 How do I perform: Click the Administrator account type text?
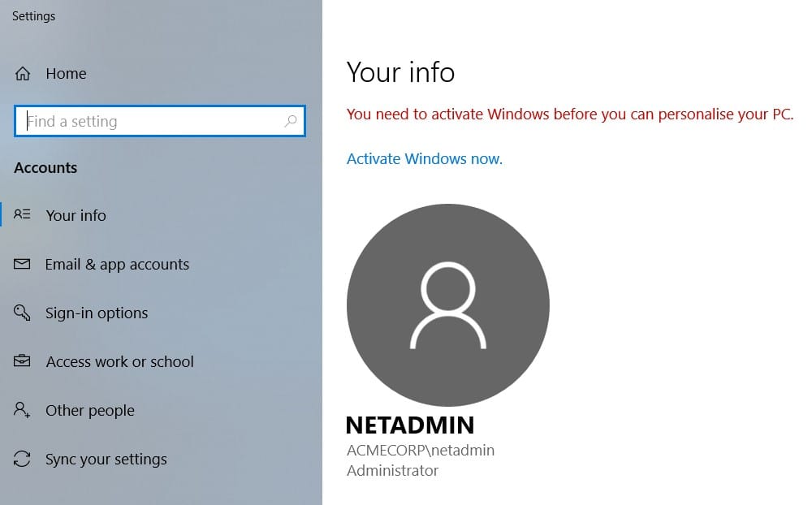(x=392, y=470)
